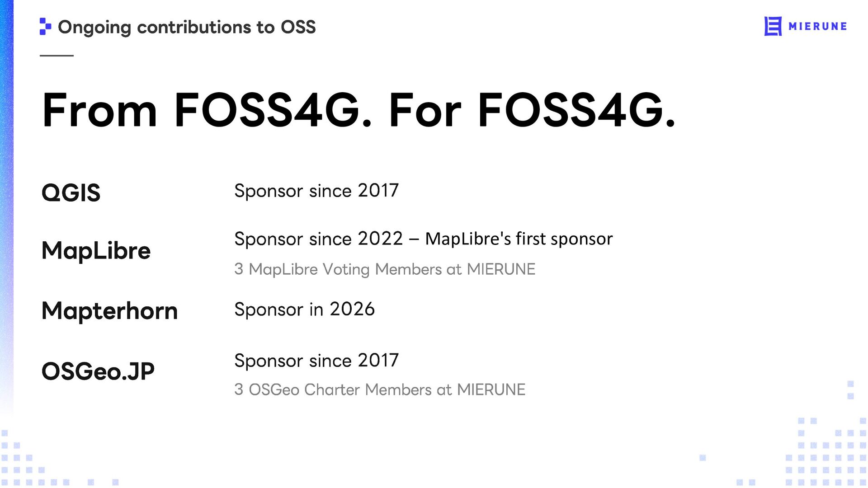
Task: Click '3 OSGeo Charter Members at MIERUNE'
Action: coord(380,389)
